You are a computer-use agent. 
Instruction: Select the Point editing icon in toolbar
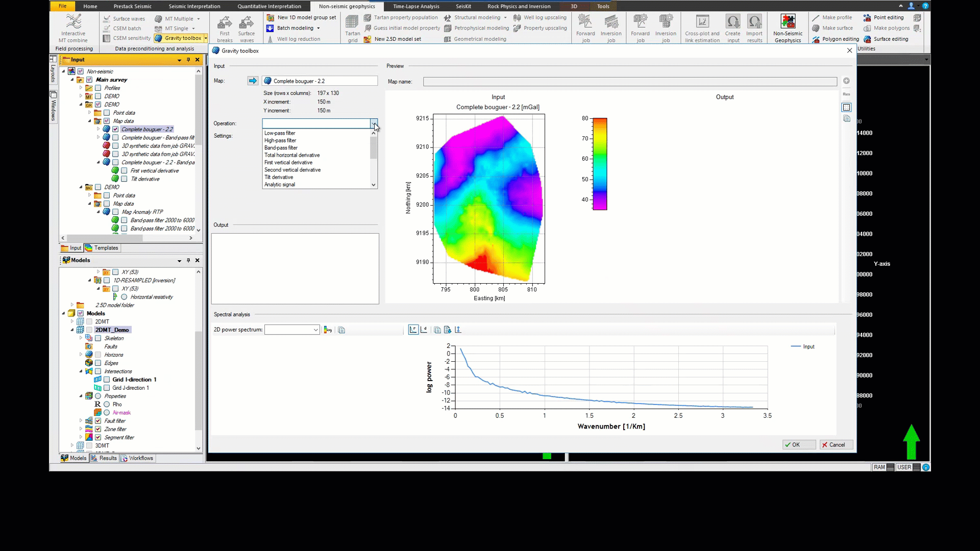coord(868,17)
